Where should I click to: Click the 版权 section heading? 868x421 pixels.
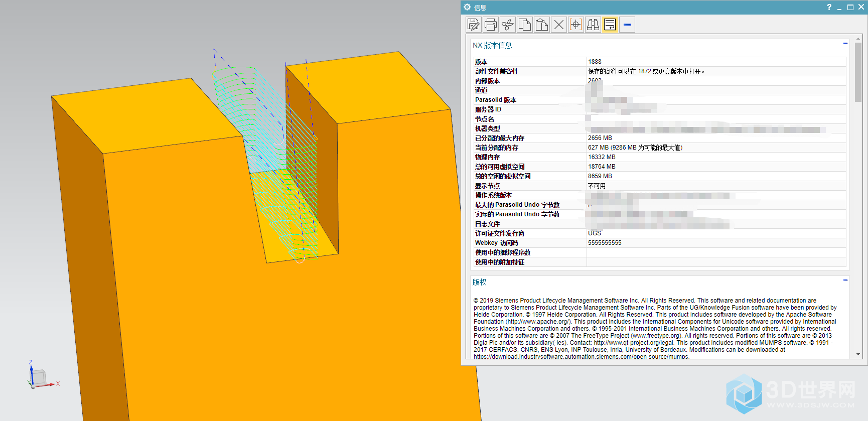click(x=479, y=282)
